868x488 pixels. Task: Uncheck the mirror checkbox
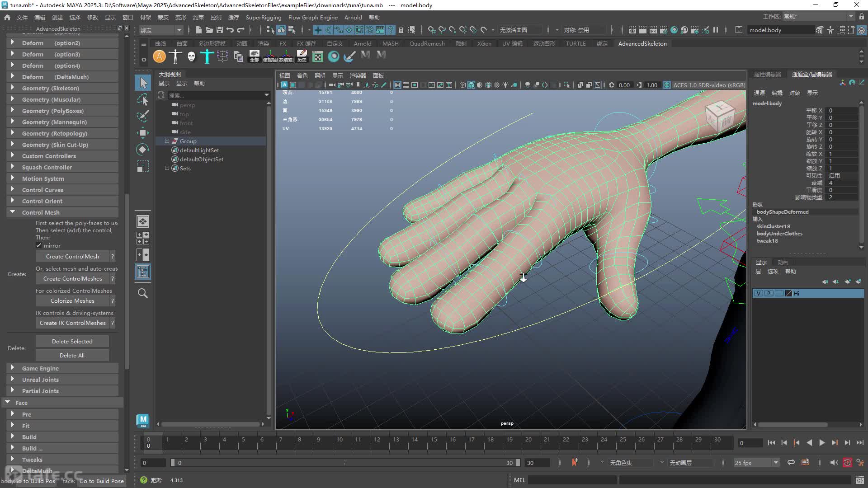coord(39,245)
